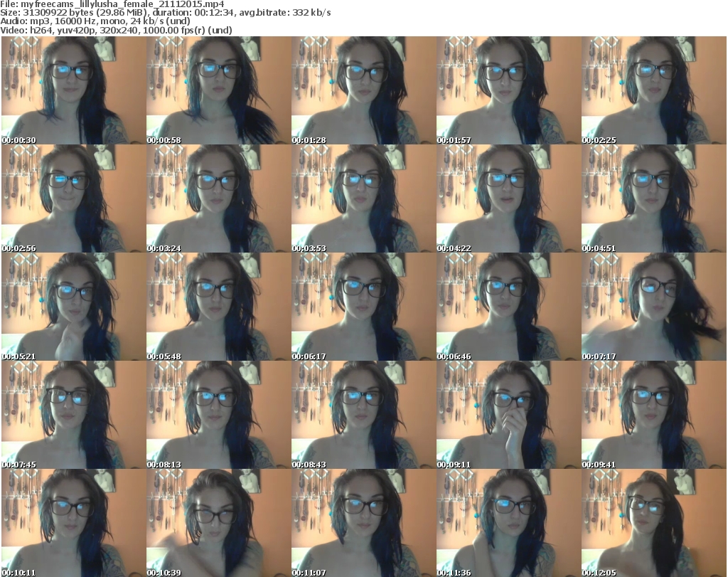This screenshot has height=577, width=728.
Task: Choose the thumbnail marked 00:11:36
Action: (x=508, y=523)
